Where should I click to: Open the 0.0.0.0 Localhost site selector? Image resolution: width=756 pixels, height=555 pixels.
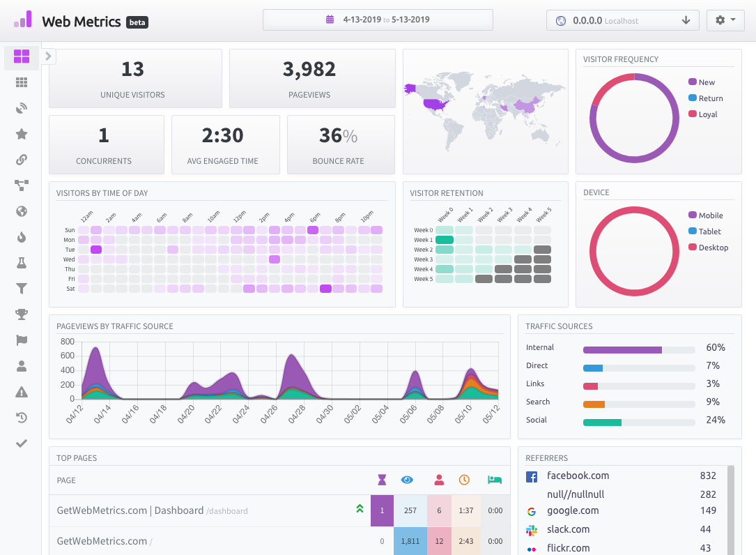pyautogui.click(x=622, y=20)
